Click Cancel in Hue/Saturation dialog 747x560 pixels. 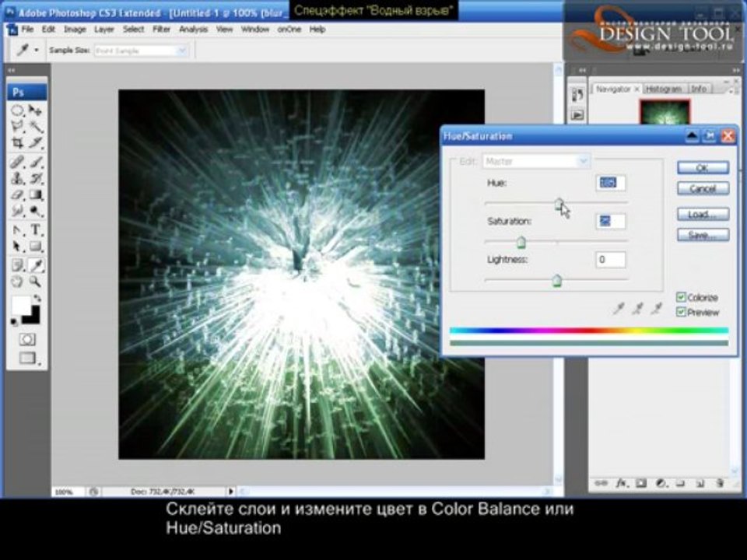pyautogui.click(x=703, y=188)
